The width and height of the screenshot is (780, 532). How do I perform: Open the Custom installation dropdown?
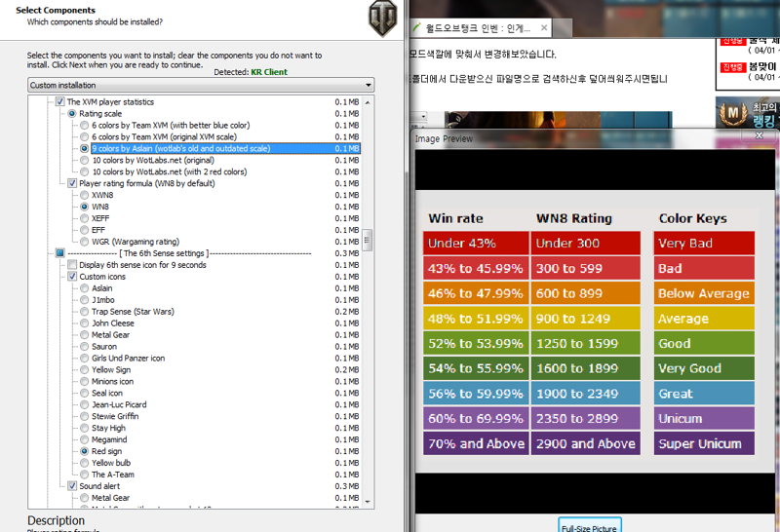pyautogui.click(x=201, y=85)
